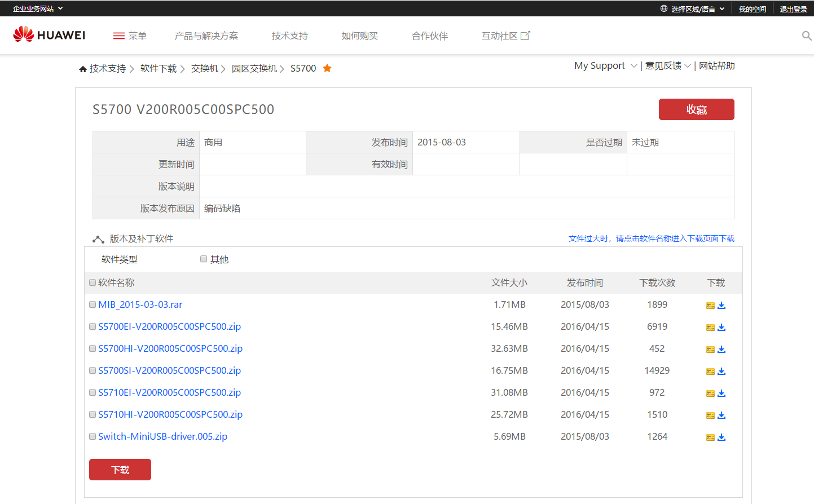814x504 pixels.
Task: Click the home icon in the breadcrumb
Action: pyautogui.click(x=83, y=69)
